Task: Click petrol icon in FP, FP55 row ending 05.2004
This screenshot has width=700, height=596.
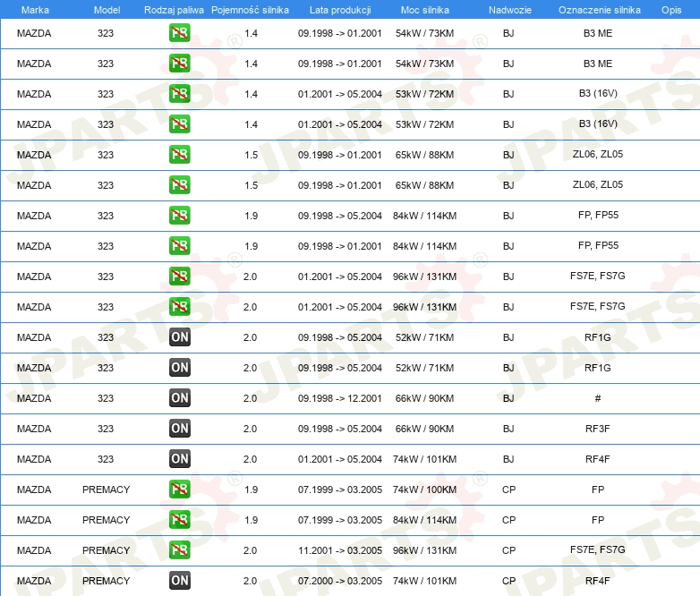Action: (179, 215)
